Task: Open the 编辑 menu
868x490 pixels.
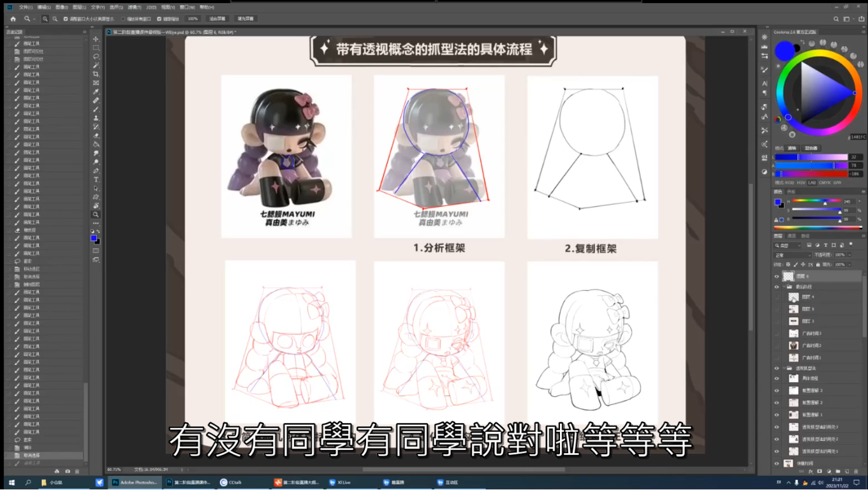Action: click(x=44, y=7)
